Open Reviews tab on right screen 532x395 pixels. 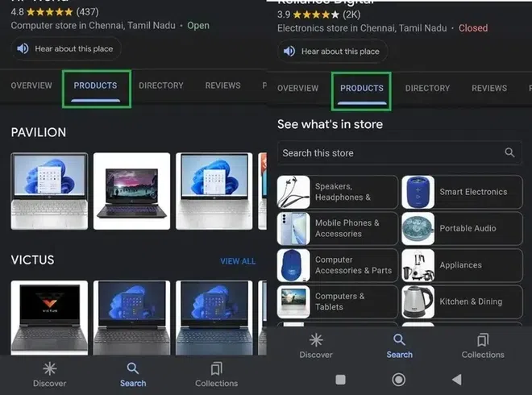(x=489, y=88)
